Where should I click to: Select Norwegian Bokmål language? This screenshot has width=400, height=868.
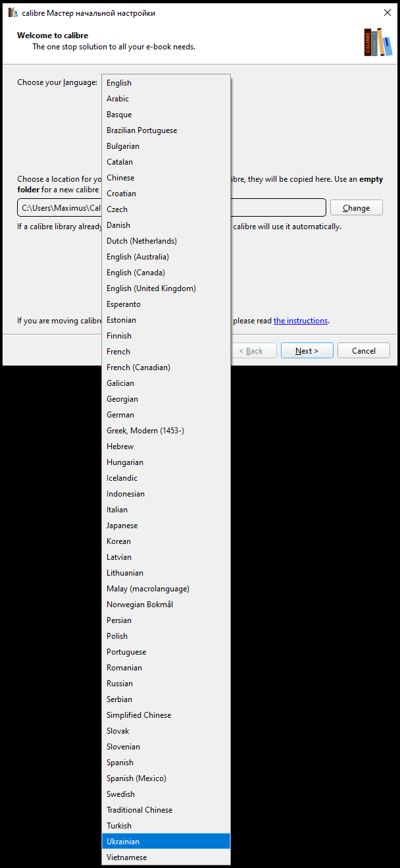pyautogui.click(x=166, y=605)
